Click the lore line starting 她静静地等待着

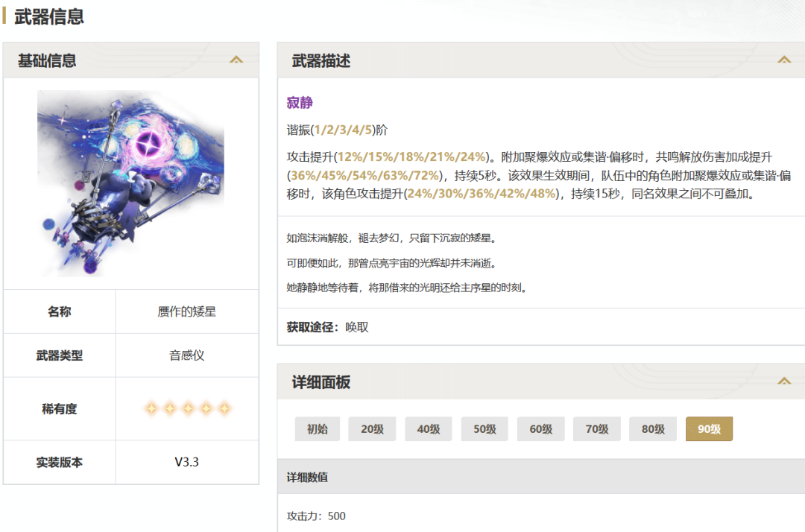407,288
